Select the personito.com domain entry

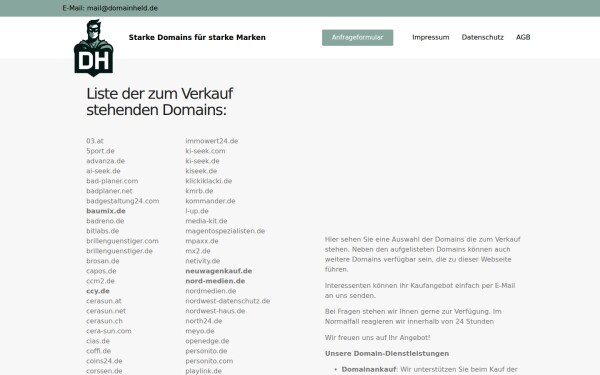tap(209, 360)
